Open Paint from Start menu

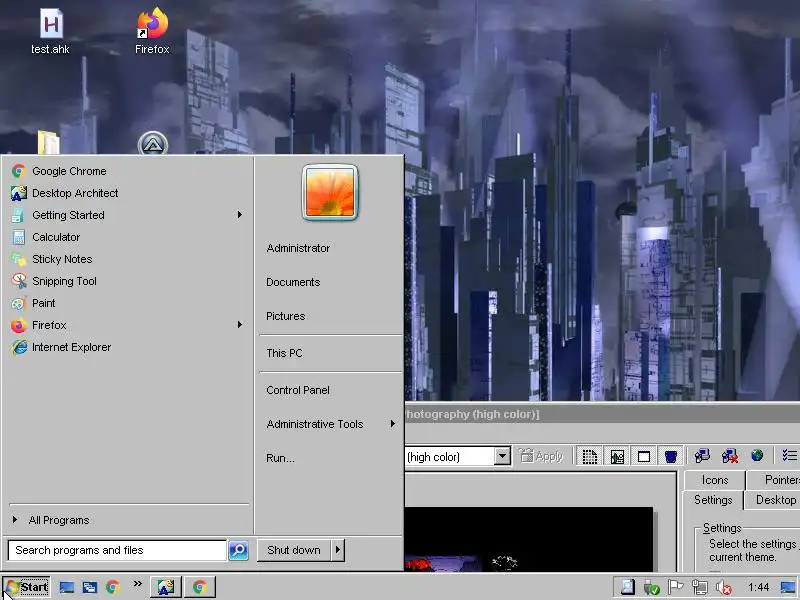(128, 303)
